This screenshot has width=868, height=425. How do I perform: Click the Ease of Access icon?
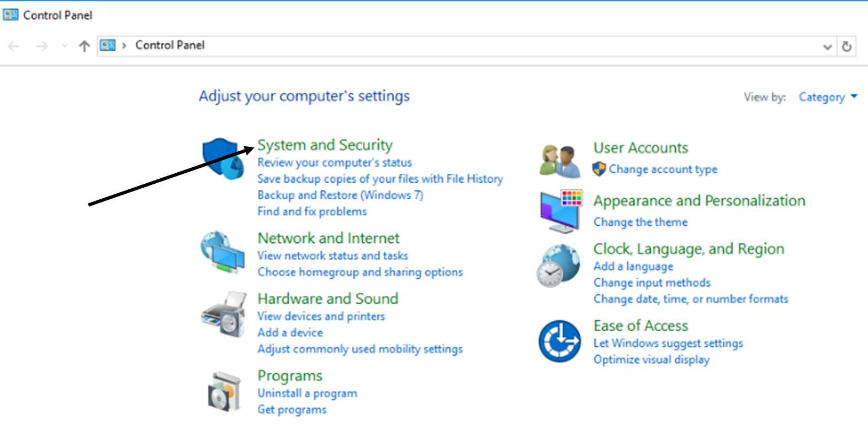tap(560, 341)
